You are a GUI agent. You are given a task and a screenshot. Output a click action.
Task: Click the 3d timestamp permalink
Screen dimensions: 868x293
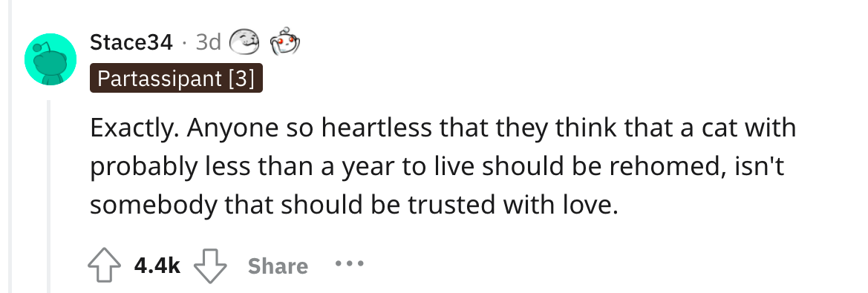[208, 42]
